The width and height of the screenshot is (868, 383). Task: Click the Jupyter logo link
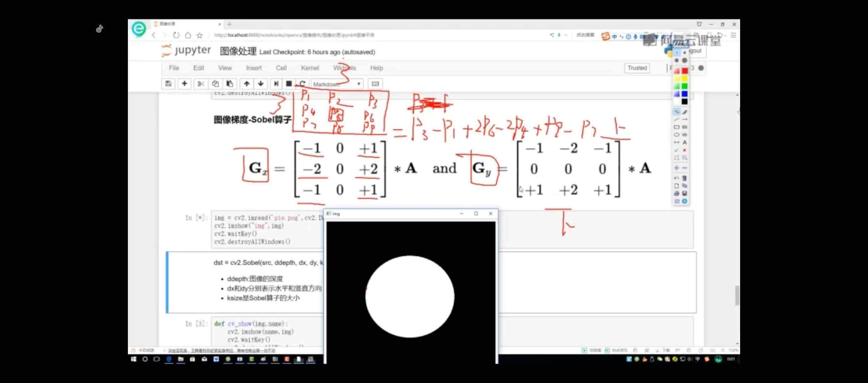click(x=186, y=51)
